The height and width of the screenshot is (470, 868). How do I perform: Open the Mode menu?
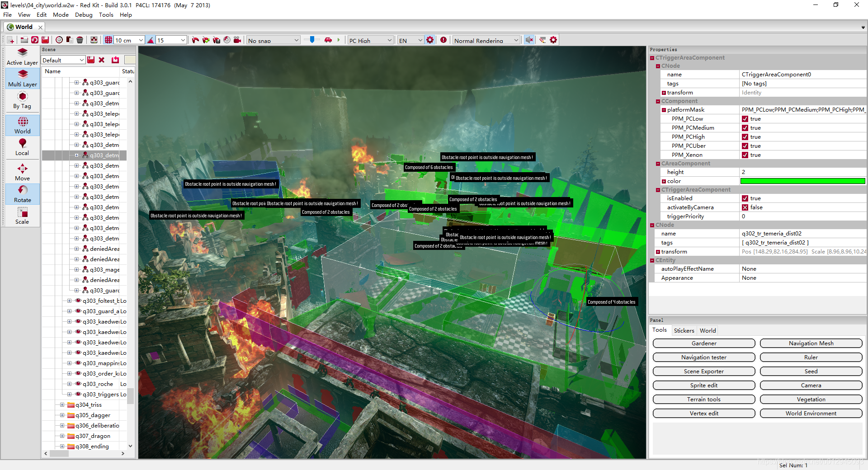point(61,15)
